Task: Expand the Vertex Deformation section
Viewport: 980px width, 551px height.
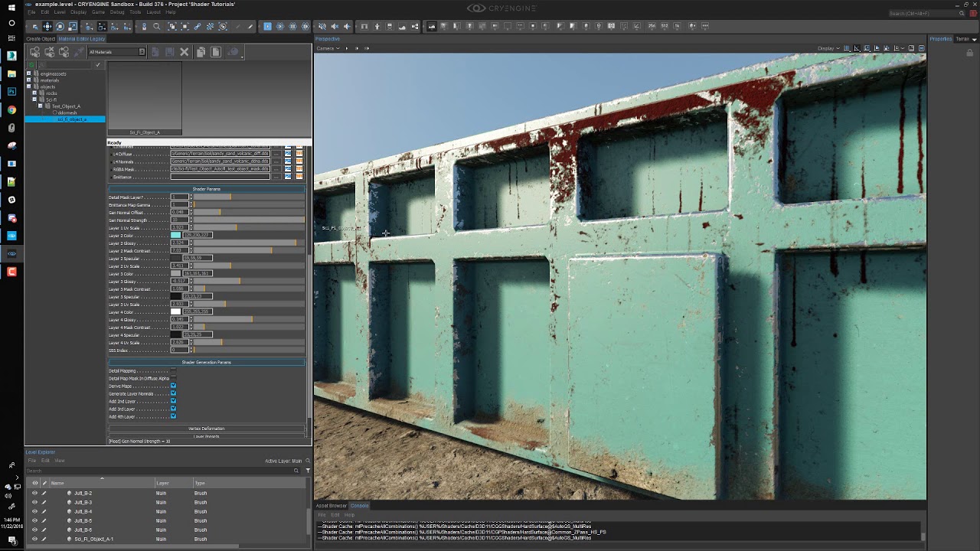Action: point(207,429)
